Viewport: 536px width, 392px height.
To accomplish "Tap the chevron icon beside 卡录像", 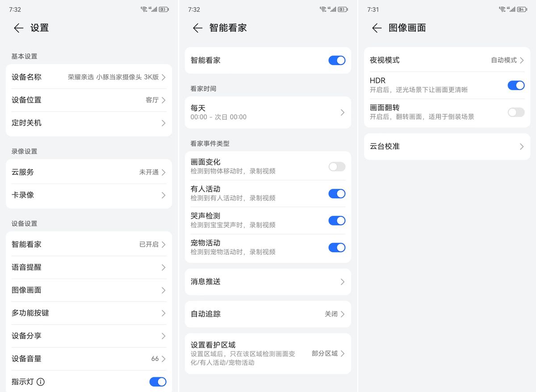I will pyautogui.click(x=163, y=195).
